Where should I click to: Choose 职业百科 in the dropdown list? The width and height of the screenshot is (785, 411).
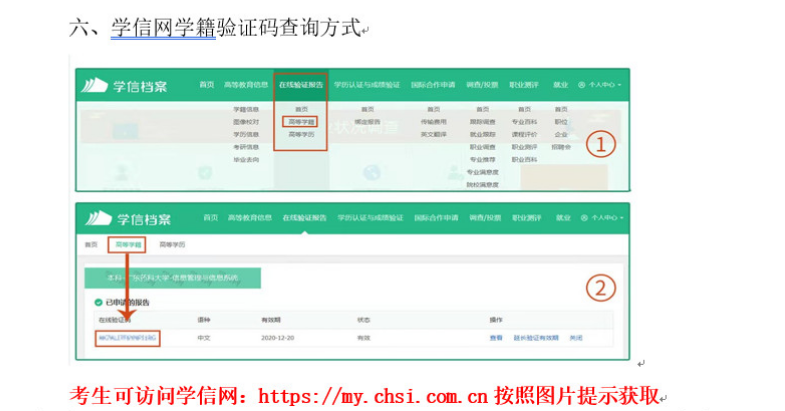pyautogui.click(x=524, y=159)
